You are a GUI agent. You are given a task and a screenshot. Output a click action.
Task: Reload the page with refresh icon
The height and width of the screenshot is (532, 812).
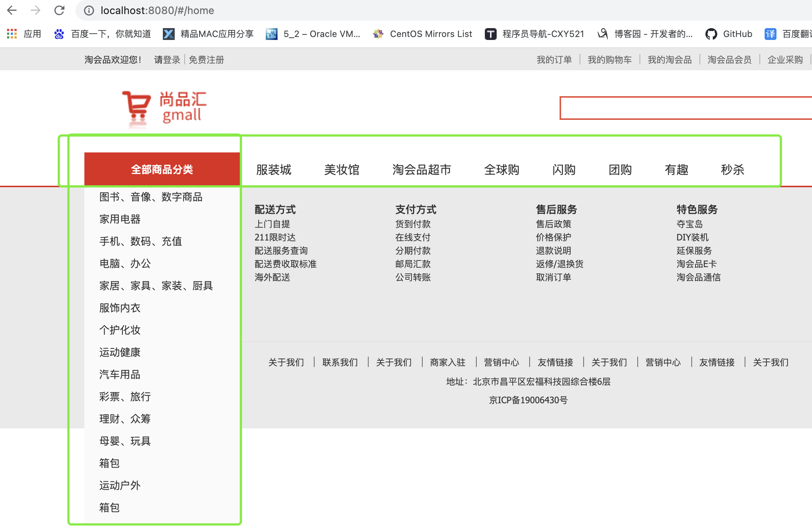(59, 10)
